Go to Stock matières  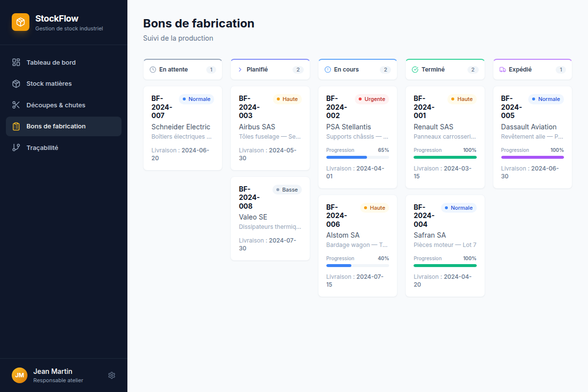coord(64,84)
